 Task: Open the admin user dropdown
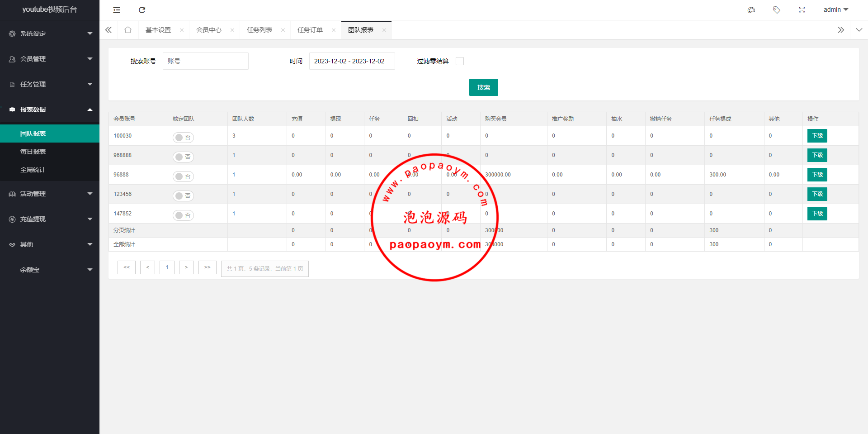click(x=835, y=10)
